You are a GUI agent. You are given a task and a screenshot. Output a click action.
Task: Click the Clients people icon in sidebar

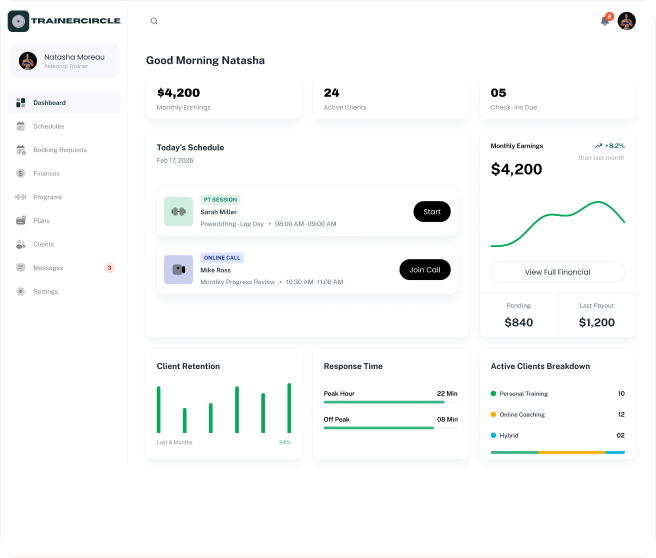(20, 244)
